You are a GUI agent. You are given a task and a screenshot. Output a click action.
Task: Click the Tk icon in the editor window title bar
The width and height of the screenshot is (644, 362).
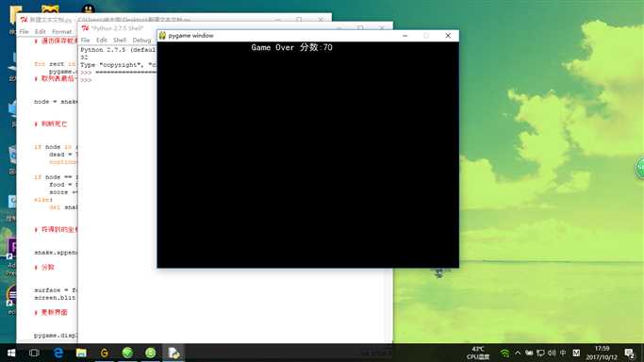pyautogui.click(x=24, y=20)
